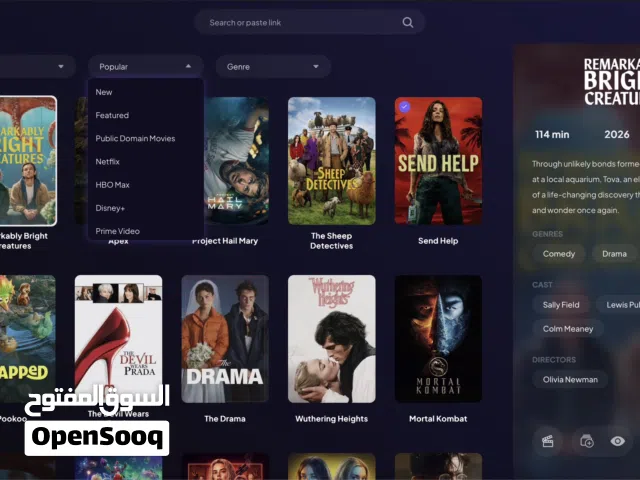Click the clapperboard trailer icon
This screenshot has height=480, width=640.
point(547,441)
